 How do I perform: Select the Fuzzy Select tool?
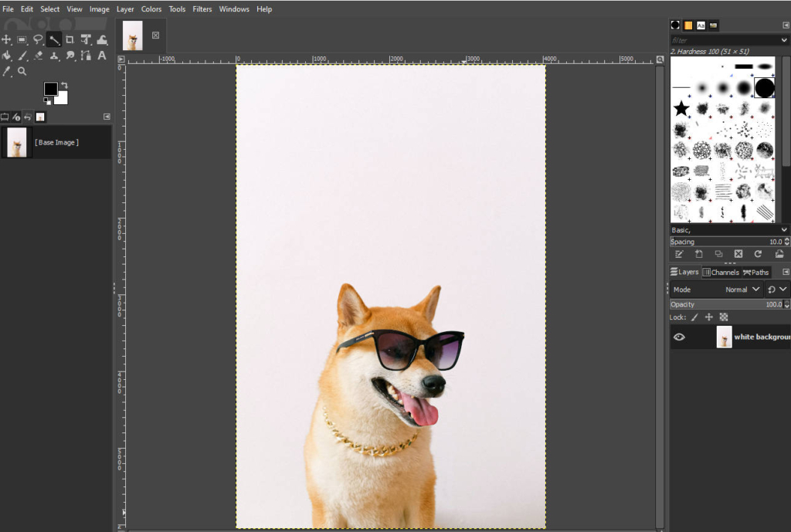54,39
